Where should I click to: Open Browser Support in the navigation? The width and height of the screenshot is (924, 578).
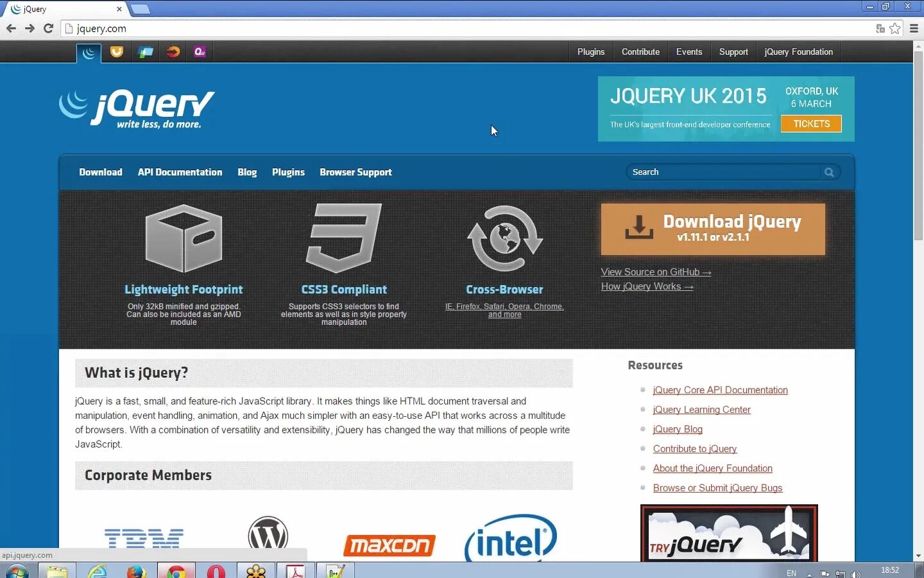(x=355, y=172)
